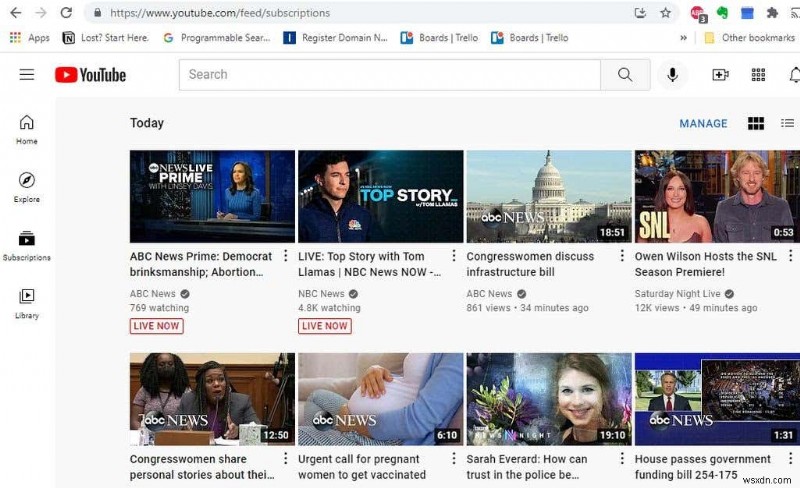Open the YouTube hamburger guide menu
Viewport: 800px width, 488px height.
[x=27, y=75]
